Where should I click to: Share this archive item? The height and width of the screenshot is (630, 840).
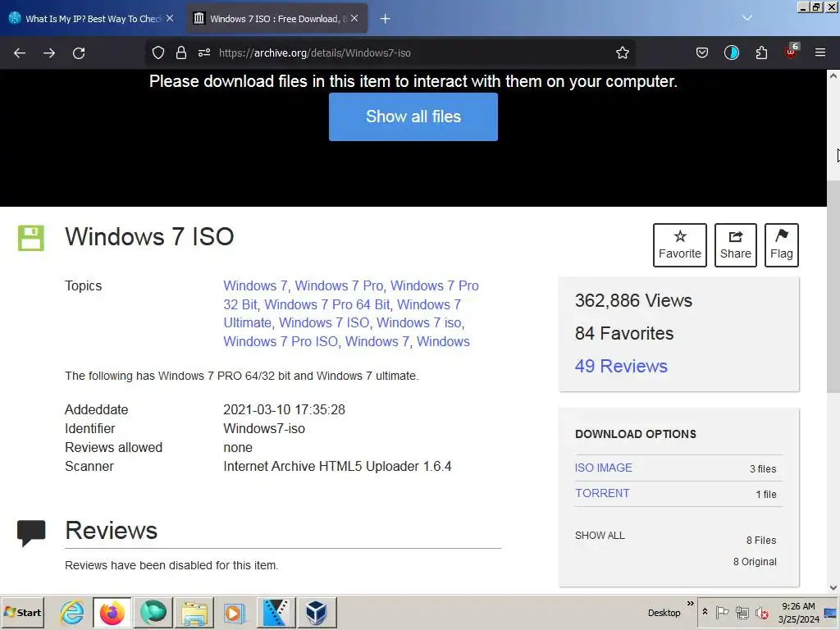coord(736,245)
